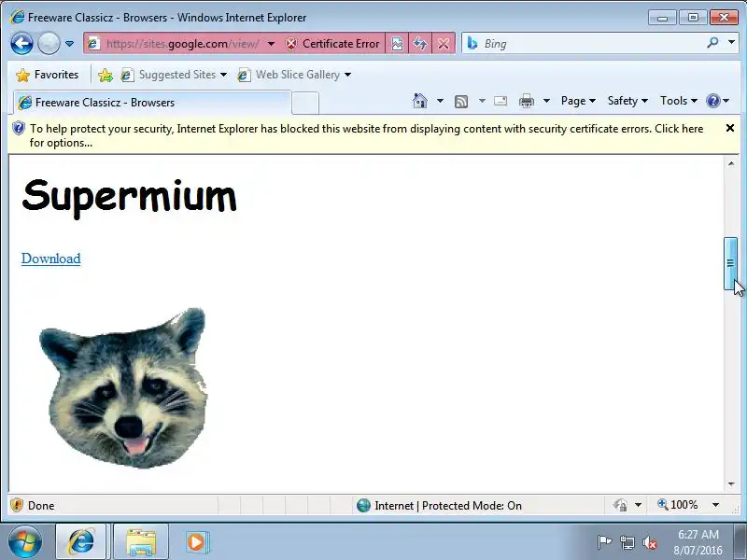
Task: Click the search magnifier icon
Action: (x=712, y=43)
